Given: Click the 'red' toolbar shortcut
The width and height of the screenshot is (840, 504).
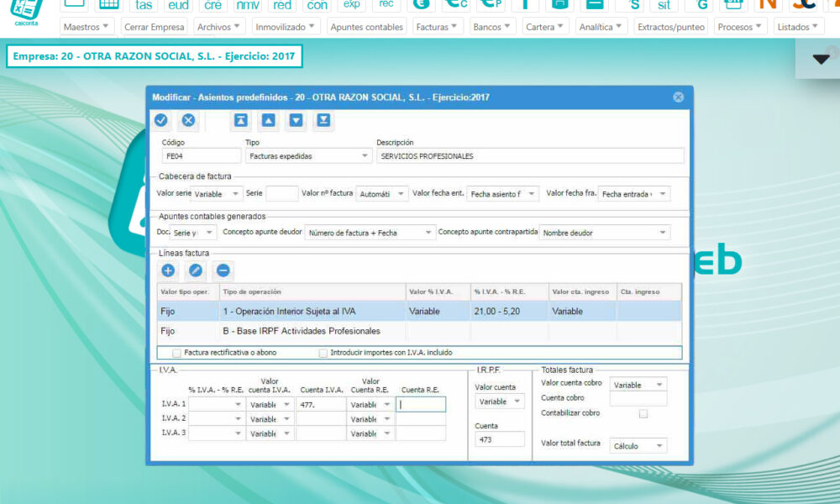Looking at the screenshot, I should (x=282, y=5).
